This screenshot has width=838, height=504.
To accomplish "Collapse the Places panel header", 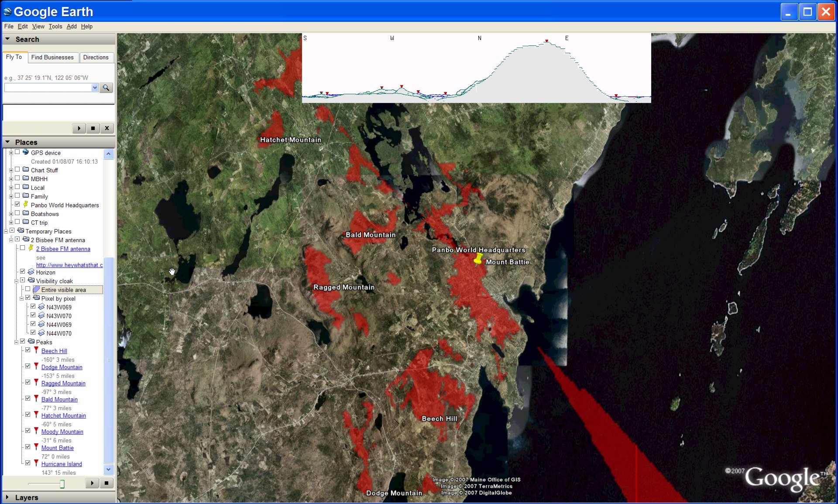I will point(58,142).
